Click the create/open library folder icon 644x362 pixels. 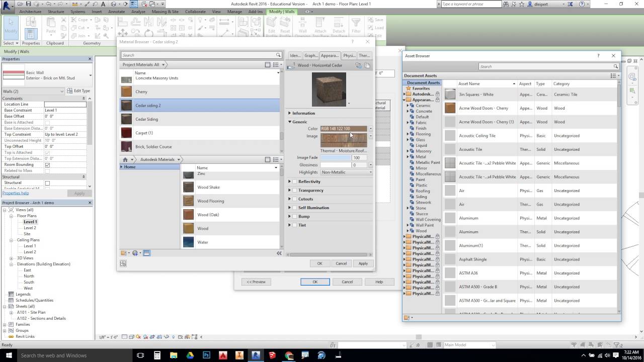pos(124,253)
